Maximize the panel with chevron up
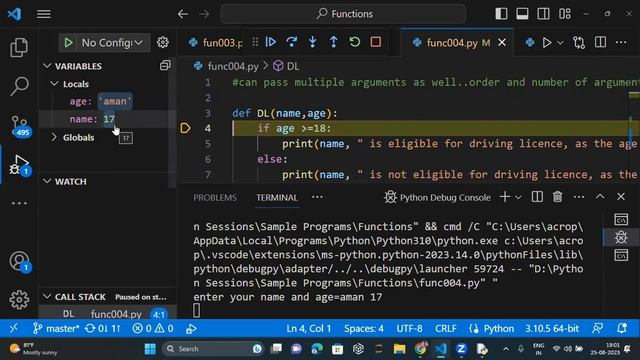 [x=600, y=197]
